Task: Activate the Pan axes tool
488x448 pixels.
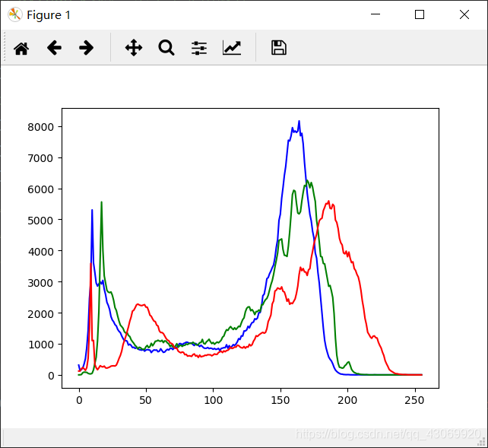Action: [134, 48]
